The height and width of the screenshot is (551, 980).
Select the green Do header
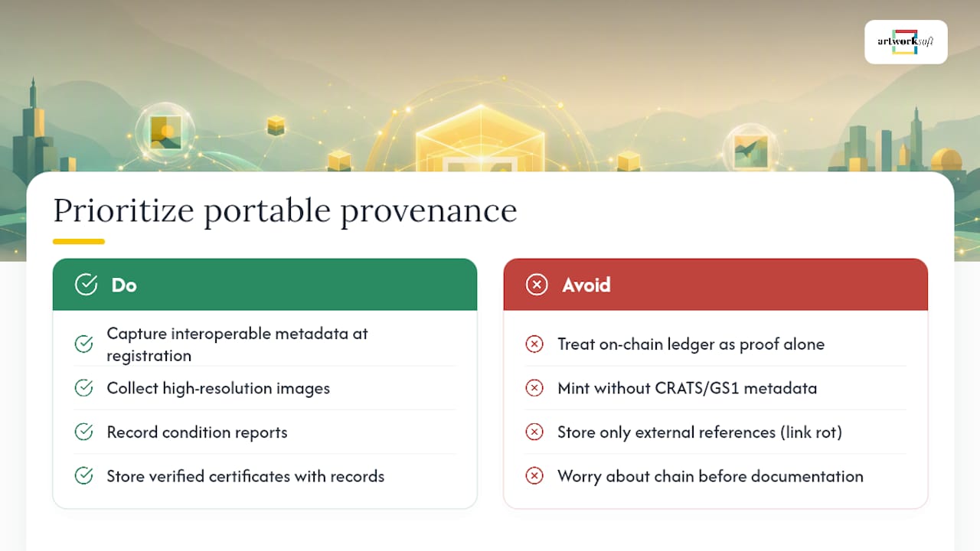265,285
